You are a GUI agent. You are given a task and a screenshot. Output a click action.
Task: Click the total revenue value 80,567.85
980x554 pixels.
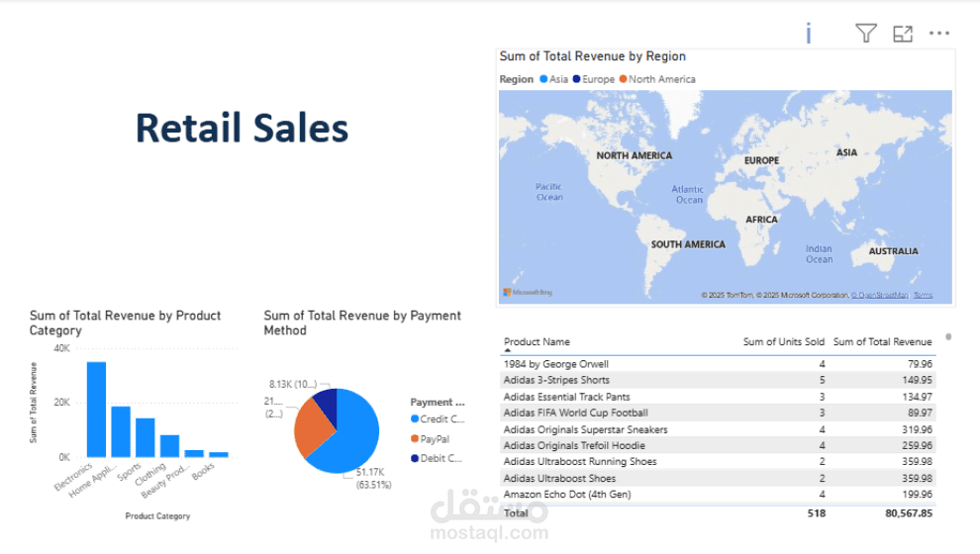coord(909,512)
